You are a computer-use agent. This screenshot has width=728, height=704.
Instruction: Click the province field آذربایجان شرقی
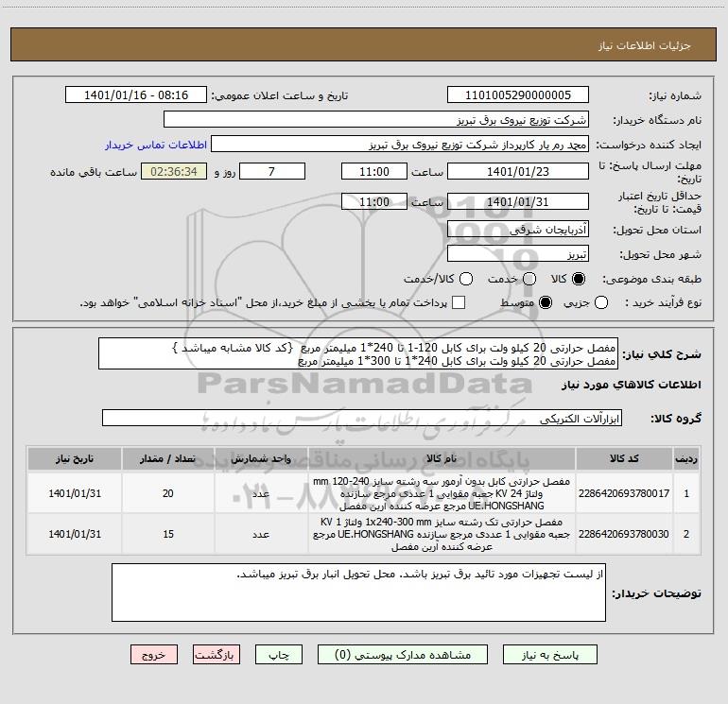pyautogui.click(x=518, y=230)
